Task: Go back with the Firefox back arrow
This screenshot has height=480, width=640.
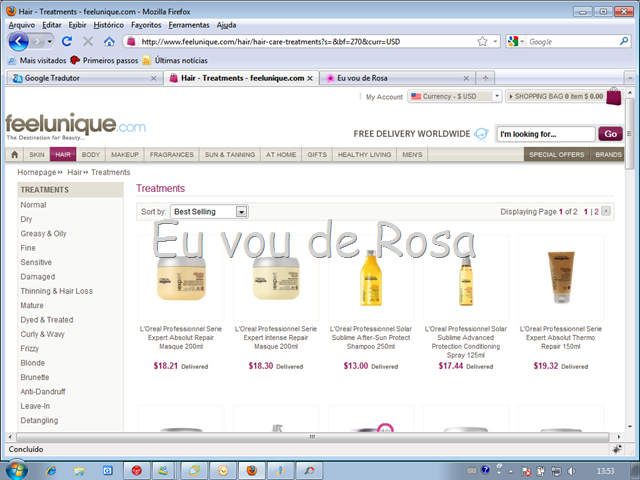Action: coord(18,41)
